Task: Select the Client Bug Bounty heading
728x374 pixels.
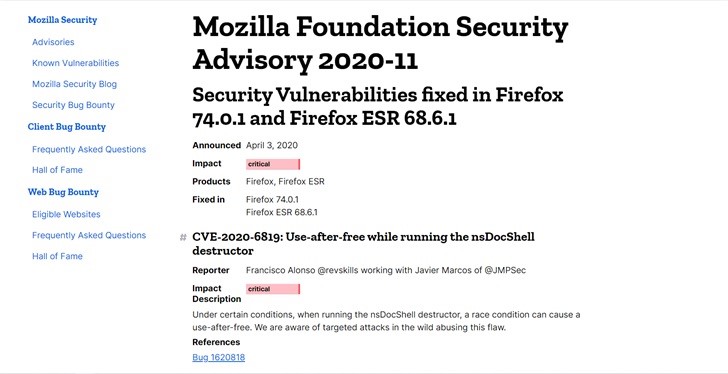Action: pyautogui.click(x=67, y=127)
